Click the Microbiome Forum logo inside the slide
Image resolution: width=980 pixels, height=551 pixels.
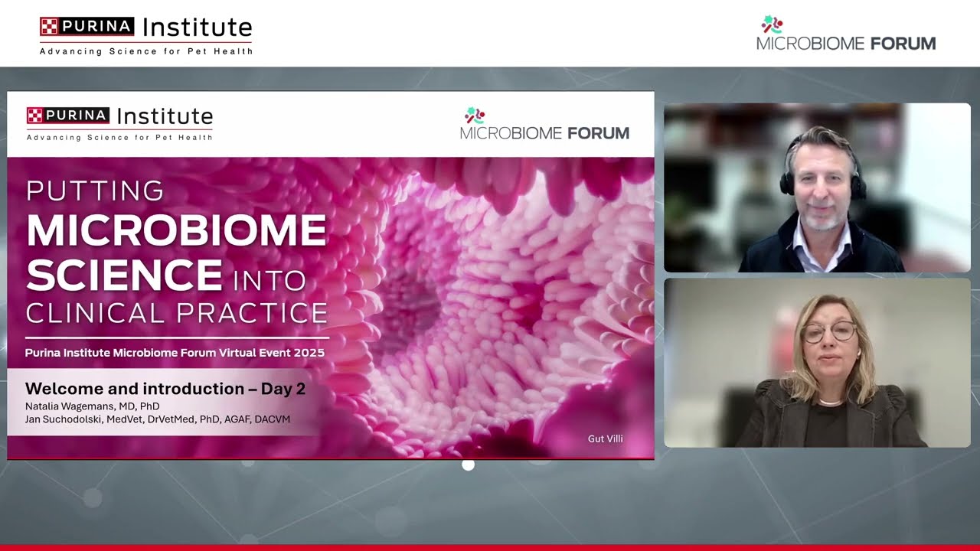pos(544,125)
